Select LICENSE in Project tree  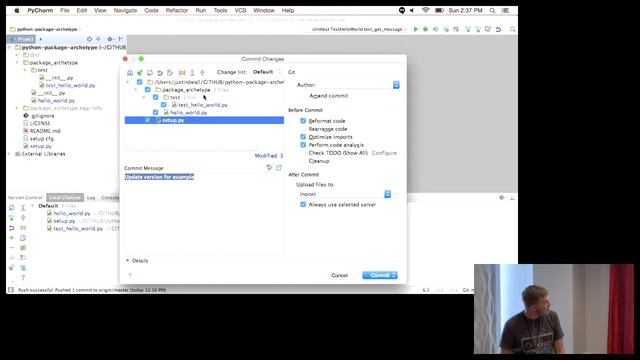click(x=40, y=123)
